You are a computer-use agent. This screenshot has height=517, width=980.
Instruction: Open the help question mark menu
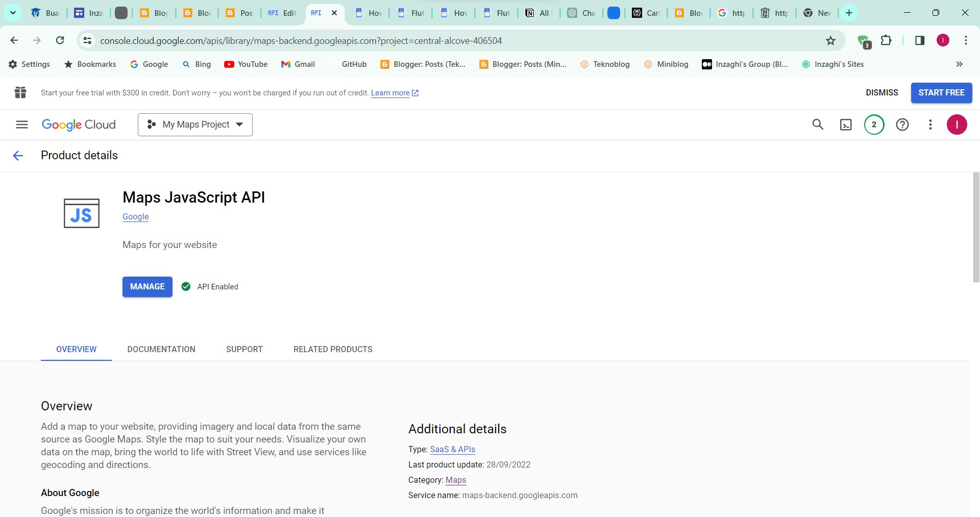click(x=902, y=125)
